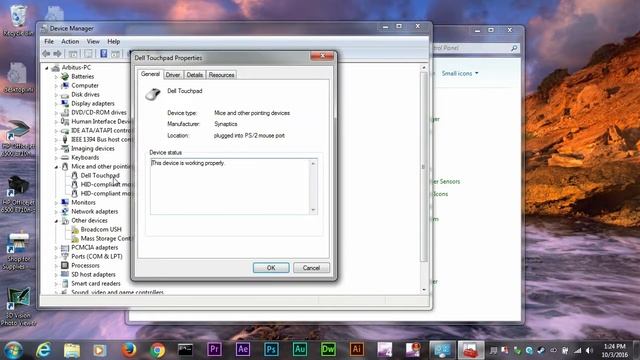Click the Device Manager vertical scrollbar thumb
The image size is (640, 360).
[424, 167]
